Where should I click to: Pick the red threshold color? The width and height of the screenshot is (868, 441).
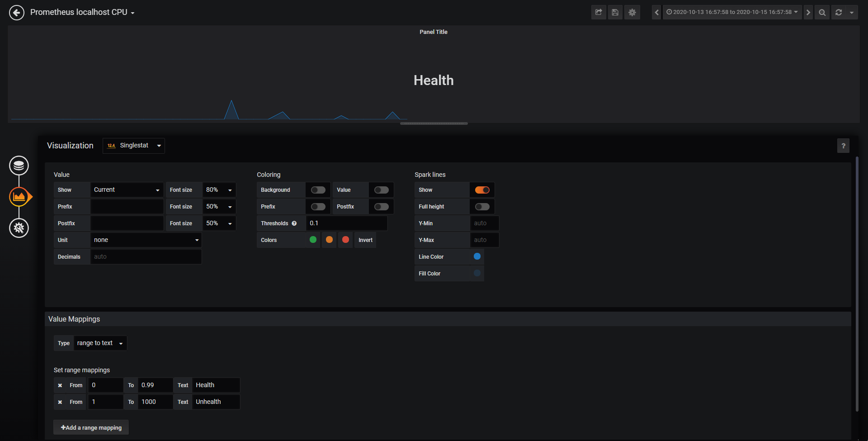345,240
